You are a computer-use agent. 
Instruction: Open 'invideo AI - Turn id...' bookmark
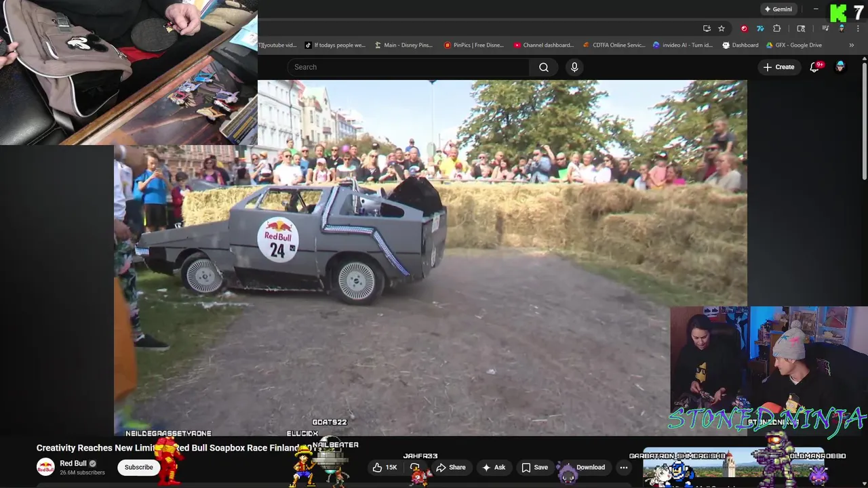[683, 45]
